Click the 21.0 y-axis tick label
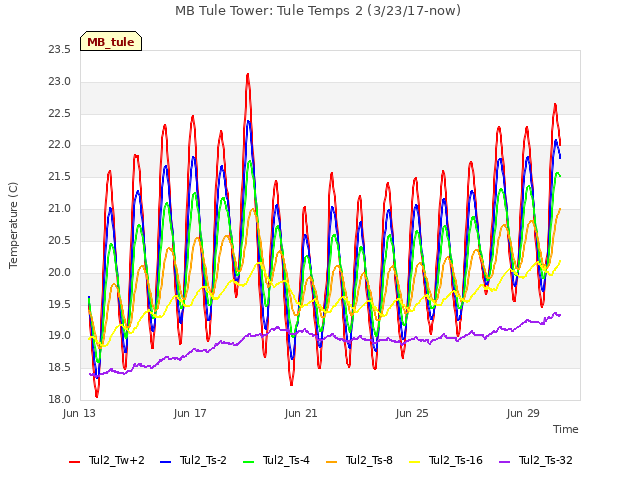640x480 pixels. [x=60, y=208]
